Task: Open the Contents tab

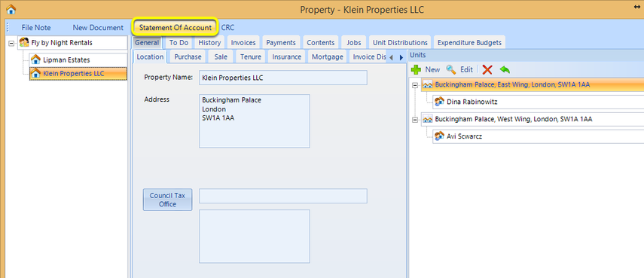Action: coord(321,42)
